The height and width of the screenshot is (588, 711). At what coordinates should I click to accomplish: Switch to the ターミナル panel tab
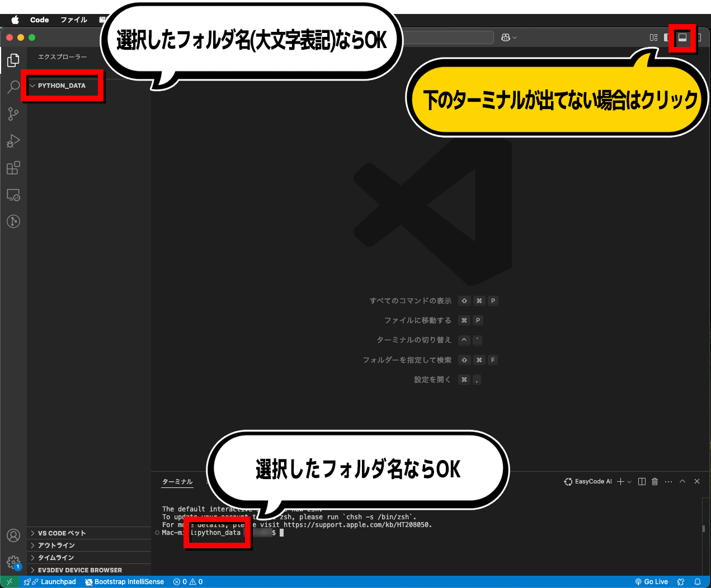click(x=177, y=482)
